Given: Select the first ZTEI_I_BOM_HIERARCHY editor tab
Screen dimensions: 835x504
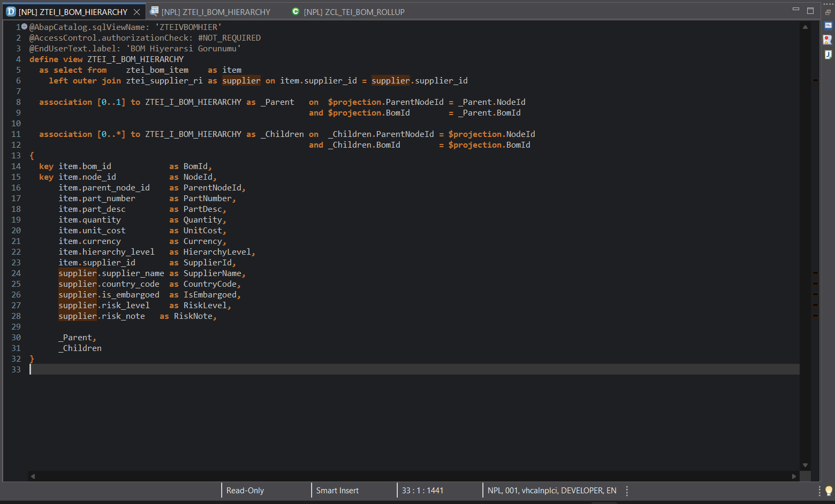Looking at the screenshot, I should [73, 12].
